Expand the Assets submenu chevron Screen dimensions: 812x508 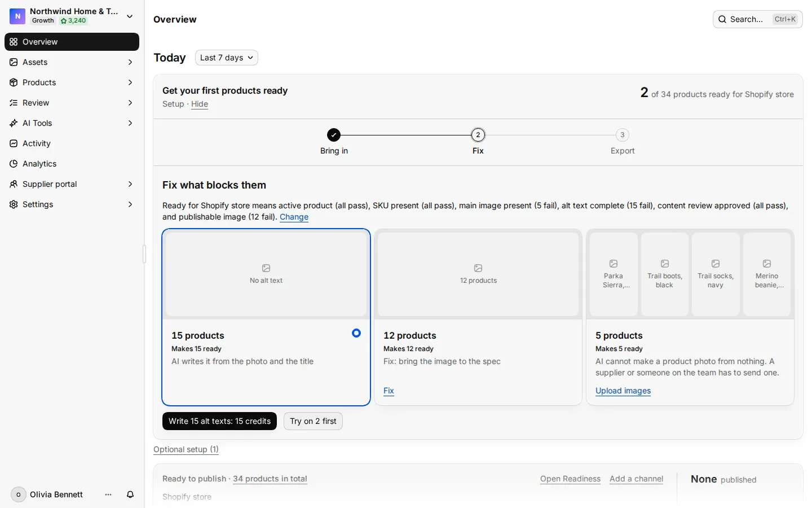130,62
